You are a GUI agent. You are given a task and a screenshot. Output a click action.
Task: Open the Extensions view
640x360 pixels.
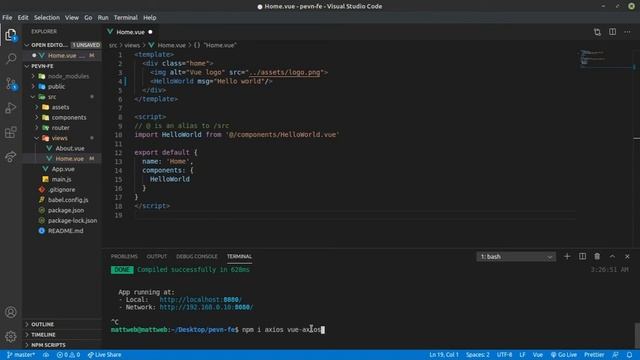coord(11,132)
